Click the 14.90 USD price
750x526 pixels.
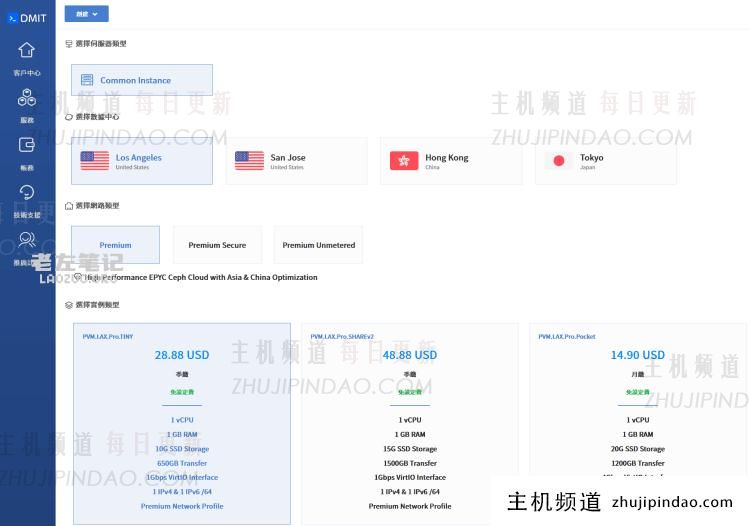tap(638, 355)
